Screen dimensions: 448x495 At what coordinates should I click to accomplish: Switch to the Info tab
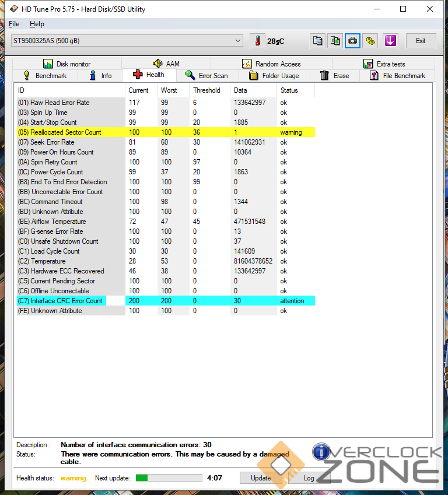pos(100,76)
